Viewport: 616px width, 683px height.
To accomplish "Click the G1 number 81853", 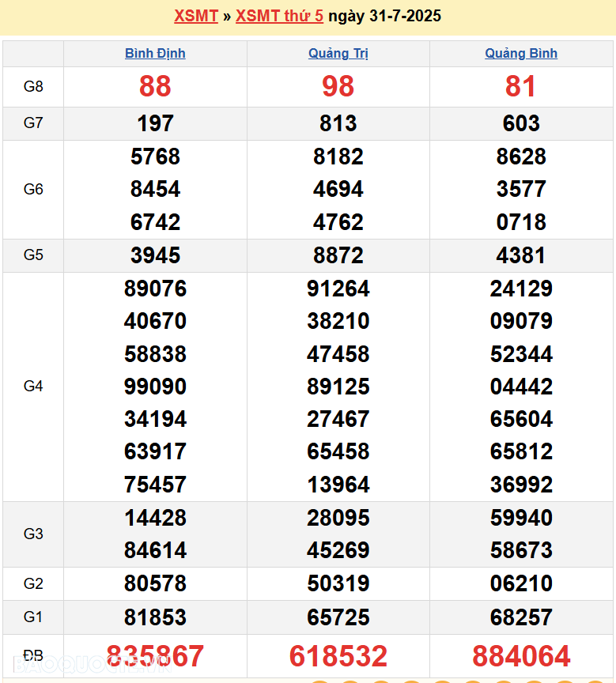I will point(155,617).
